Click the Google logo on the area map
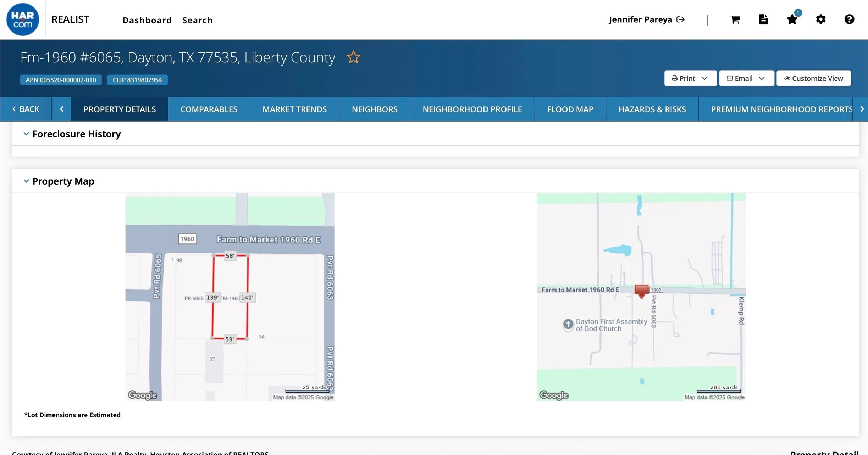Viewport: 868px width, 455px height. (x=554, y=395)
